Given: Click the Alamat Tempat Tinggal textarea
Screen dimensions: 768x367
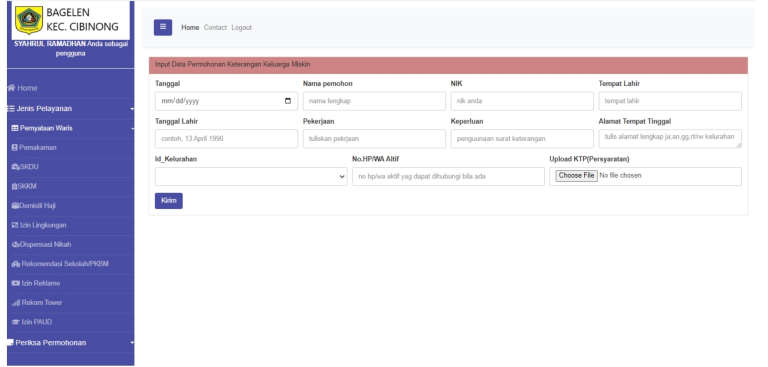Looking at the screenshot, I should pyautogui.click(x=670, y=139).
